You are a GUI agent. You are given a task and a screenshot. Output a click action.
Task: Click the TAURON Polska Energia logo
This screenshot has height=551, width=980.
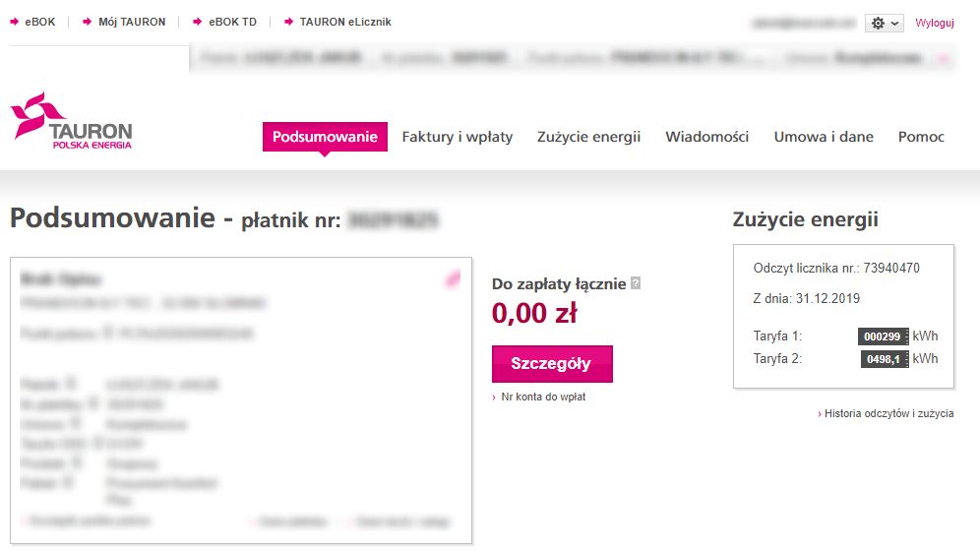point(71,122)
